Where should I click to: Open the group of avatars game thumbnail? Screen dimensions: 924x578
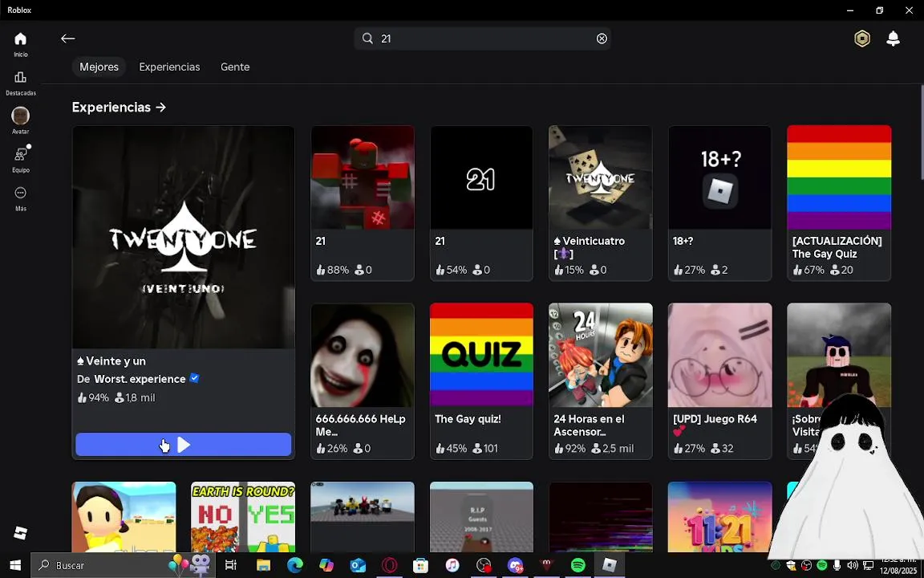tap(363, 517)
